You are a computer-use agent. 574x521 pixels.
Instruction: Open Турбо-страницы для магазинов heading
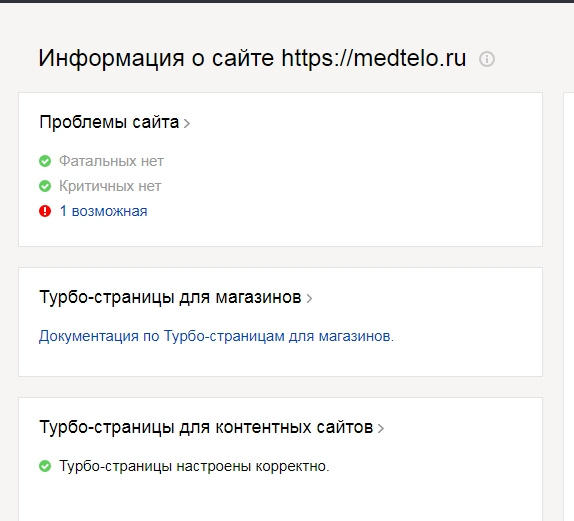click(170, 297)
